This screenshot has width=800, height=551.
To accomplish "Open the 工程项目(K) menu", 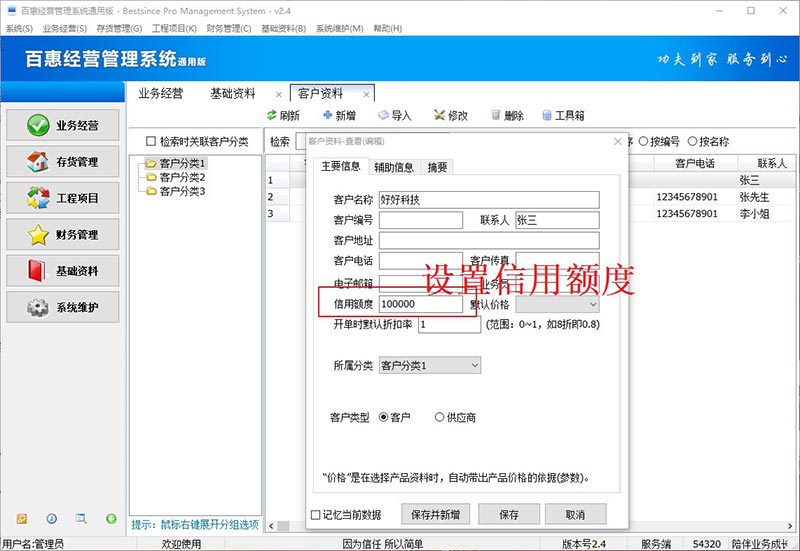I will 174,29.
